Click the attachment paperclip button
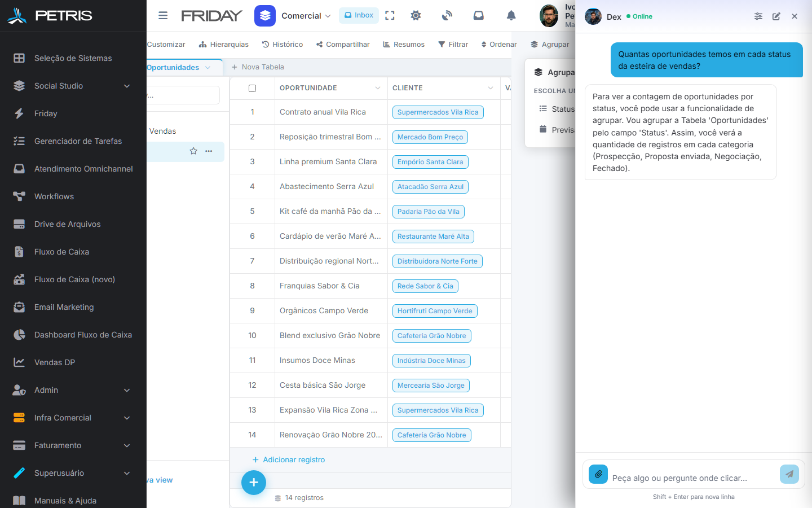Screen dimensions: 812x508 pos(598,474)
